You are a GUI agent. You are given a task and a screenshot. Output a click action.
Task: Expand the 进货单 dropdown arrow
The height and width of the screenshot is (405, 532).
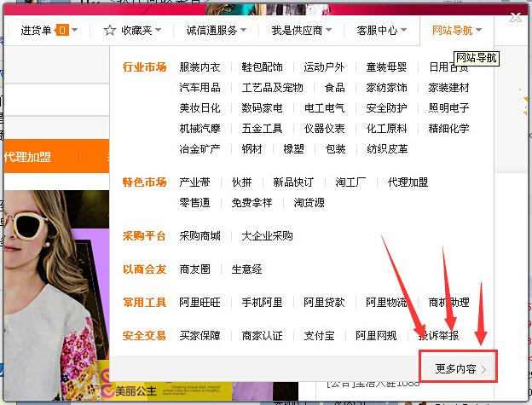point(75,30)
